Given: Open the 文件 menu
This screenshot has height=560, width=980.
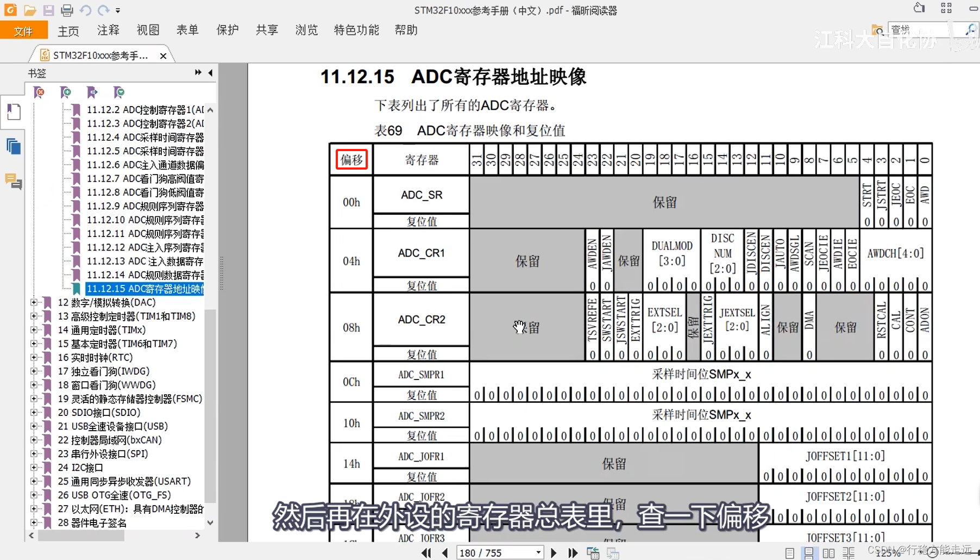Looking at the screenshot, I should (23, 30).
